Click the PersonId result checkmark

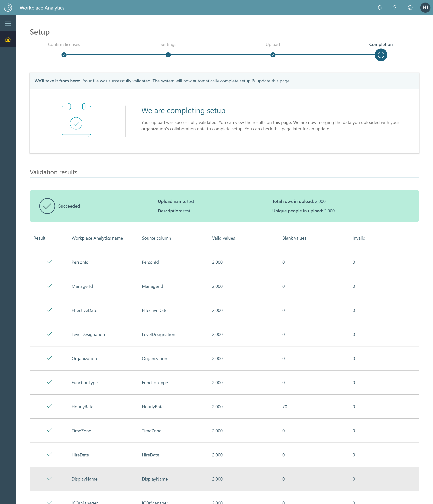pyautogui.click(x=49, y=262)
